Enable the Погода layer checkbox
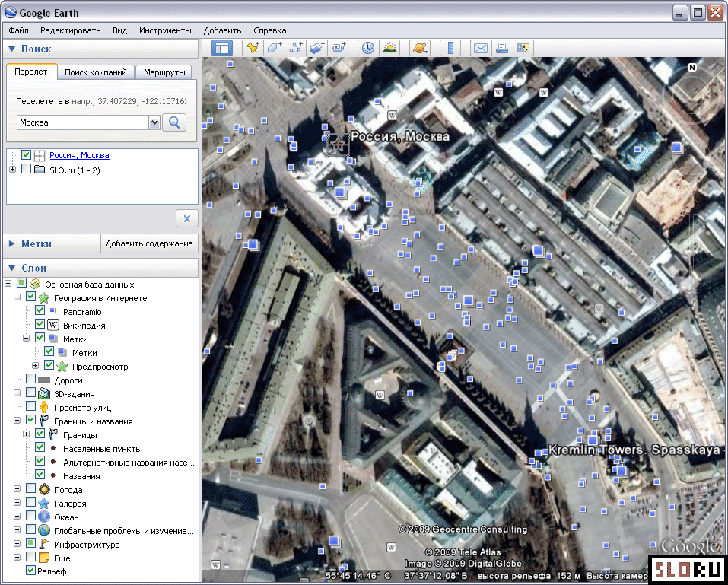 click(x=30, y=488)
